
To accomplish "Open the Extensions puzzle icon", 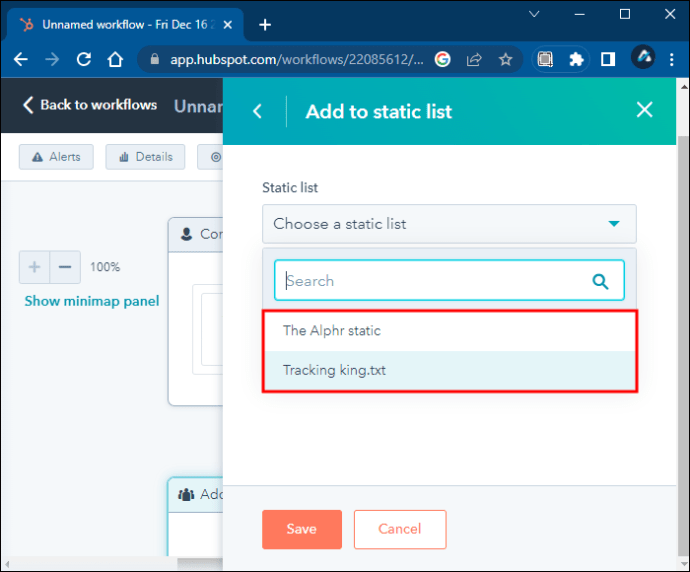I will 576,59.
